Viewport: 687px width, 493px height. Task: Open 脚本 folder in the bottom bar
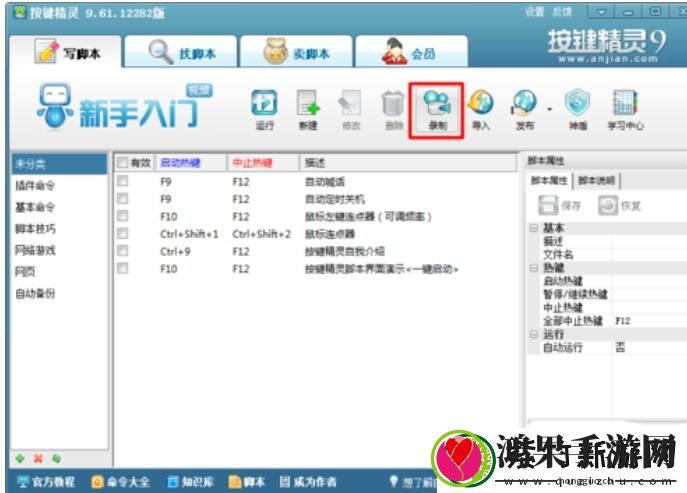tap(247, 482)
